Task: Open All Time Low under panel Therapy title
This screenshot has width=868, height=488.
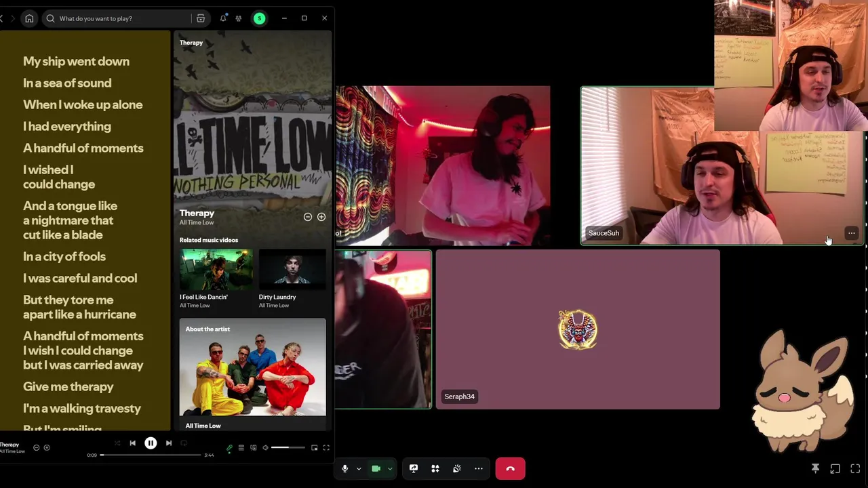Action: coord(197,222)
